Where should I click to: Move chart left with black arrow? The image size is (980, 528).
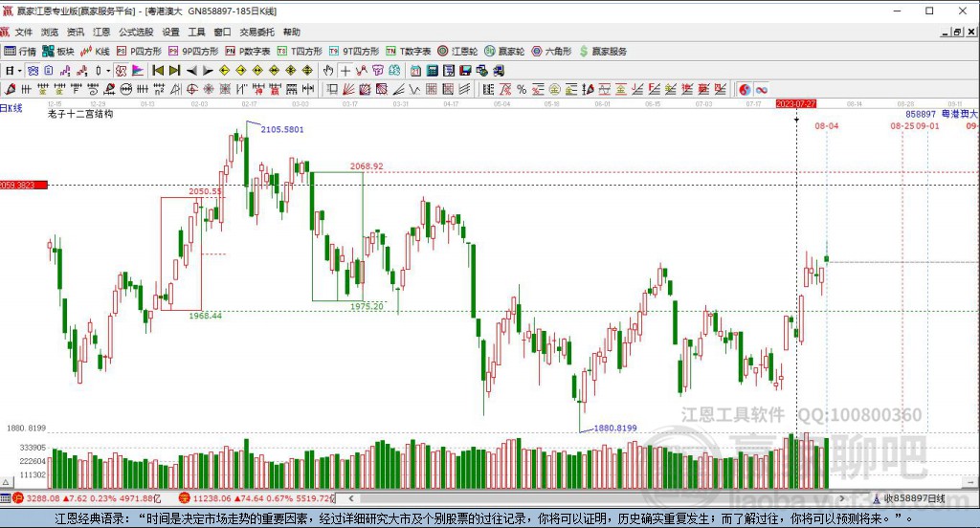pos(191,71)
